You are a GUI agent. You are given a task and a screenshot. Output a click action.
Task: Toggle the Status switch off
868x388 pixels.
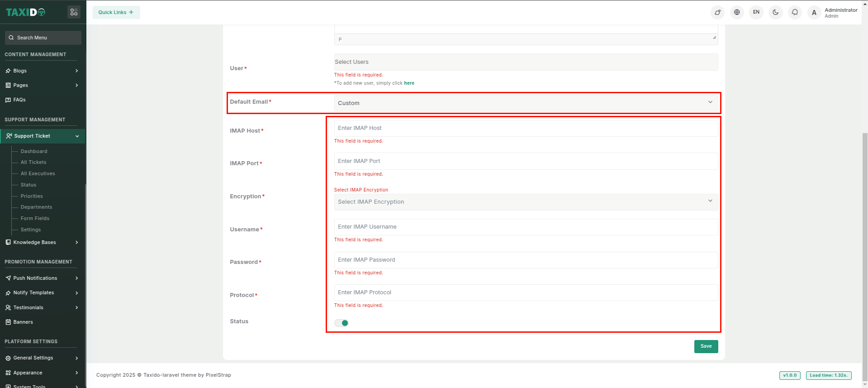[x=342, y=323]
